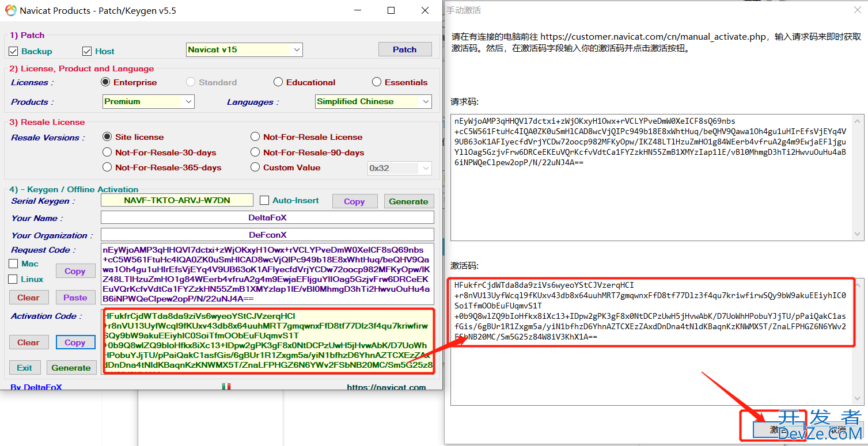Click the 激活码 text area in activation dialog
The image size is (868, 446).
click(x=657, y=341)
